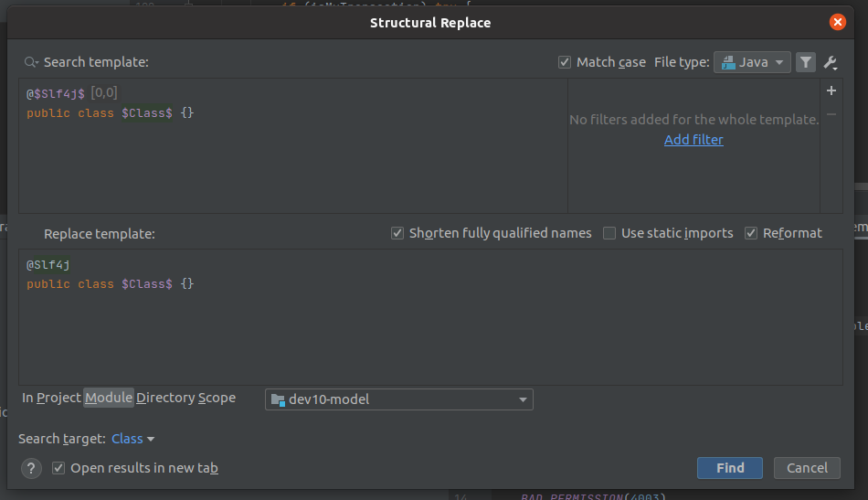Click the filter funnel icon

coord(805,62)
